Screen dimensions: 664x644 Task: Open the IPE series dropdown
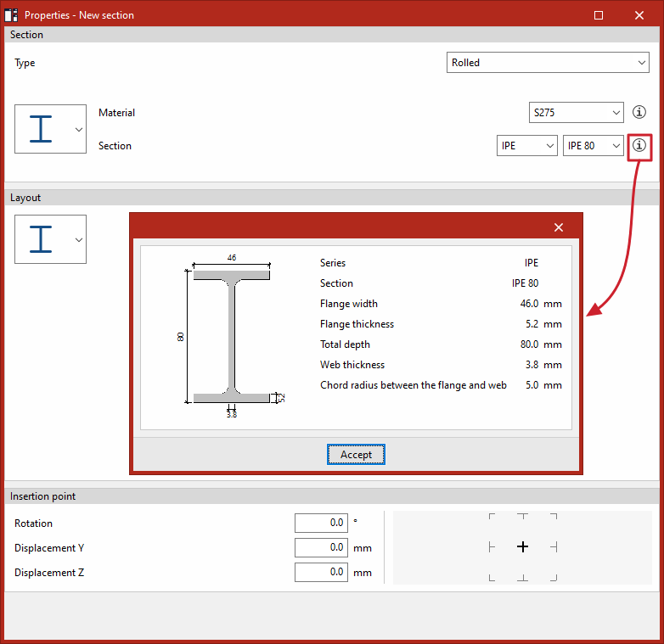tap(526, 146)
